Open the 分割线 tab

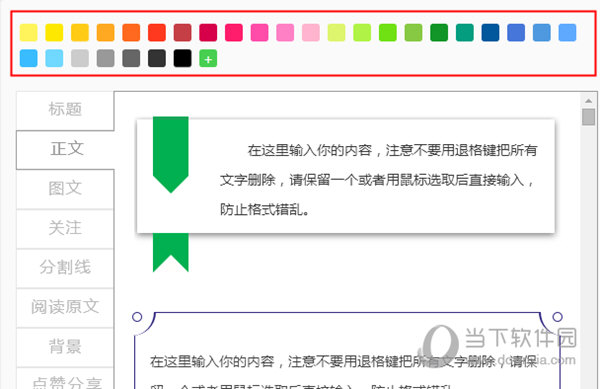pyautogui.click(x=65, y=268)
